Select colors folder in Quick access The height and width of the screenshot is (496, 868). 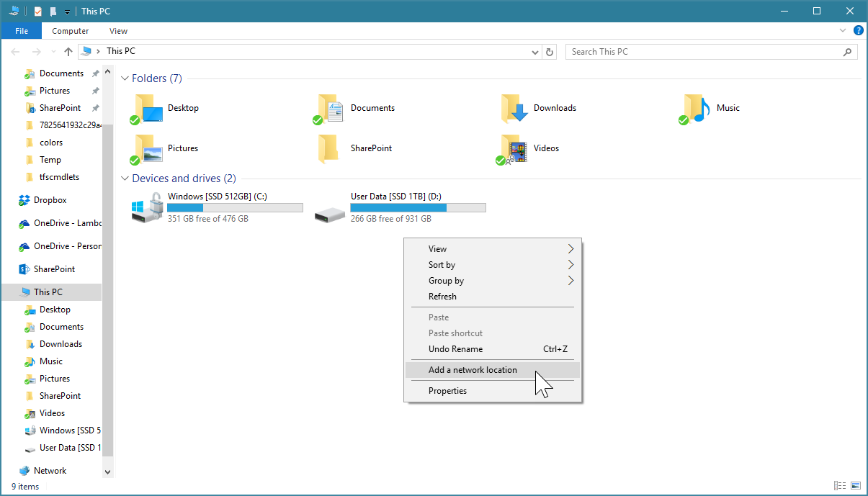[x=51, y=143]
